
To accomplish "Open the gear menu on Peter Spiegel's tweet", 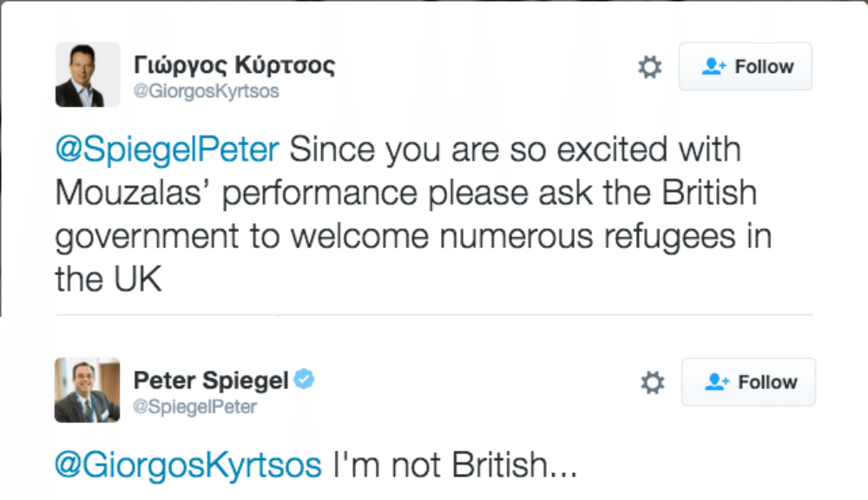I will 652,382.
